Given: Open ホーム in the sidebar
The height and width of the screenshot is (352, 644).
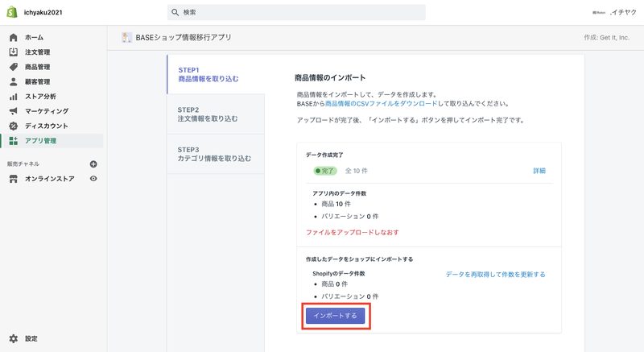Looking at the screenshot, I should pyautogui.click(x=34, y=37).
